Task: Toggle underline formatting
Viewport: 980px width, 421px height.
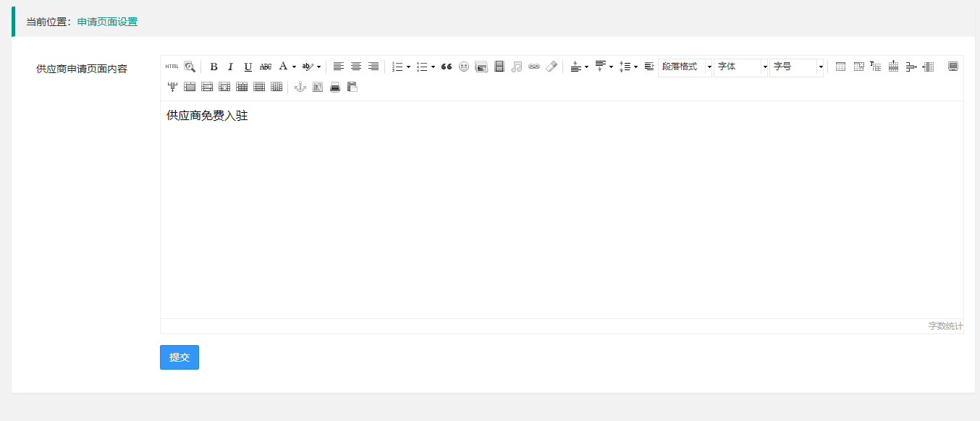Action: pos(248,67)
